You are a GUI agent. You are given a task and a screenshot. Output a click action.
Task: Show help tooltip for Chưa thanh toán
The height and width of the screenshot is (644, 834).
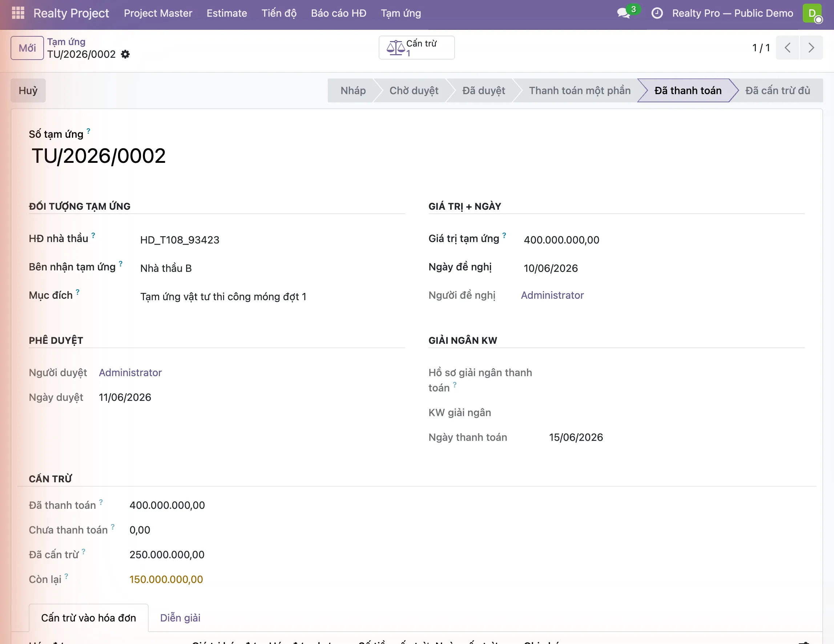click(113, 527)
